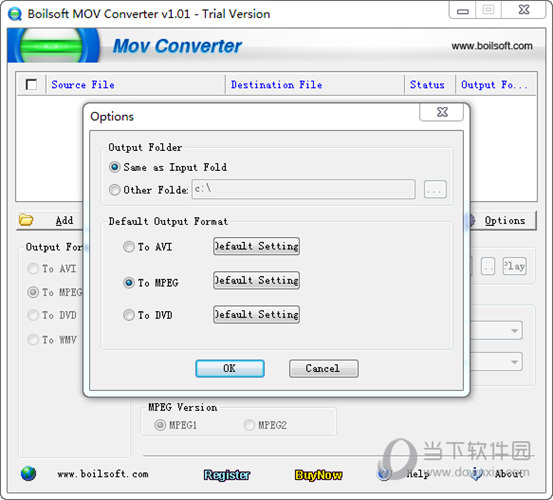
Task: Click the globe icon beside www.boilsoft.com
Action: (x=28, y=474)
